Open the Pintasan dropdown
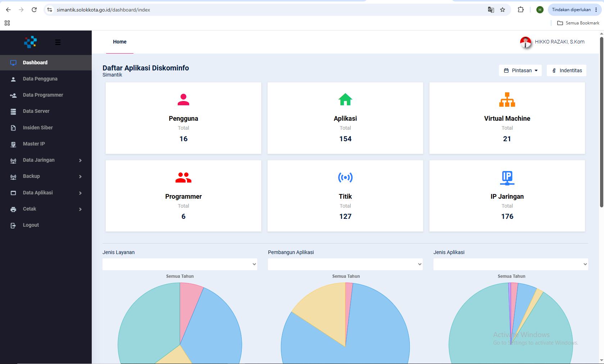 coord(520,70)
